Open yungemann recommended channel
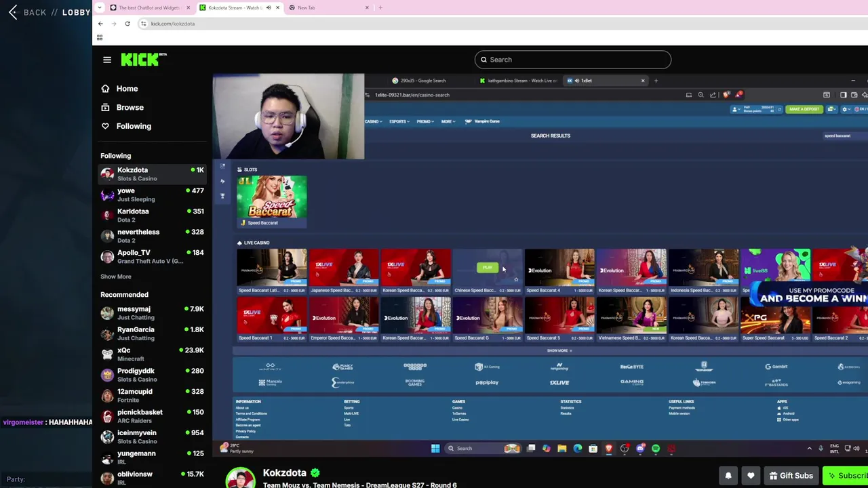The width and height of the screenshot is (868, 488). (152, 457)
